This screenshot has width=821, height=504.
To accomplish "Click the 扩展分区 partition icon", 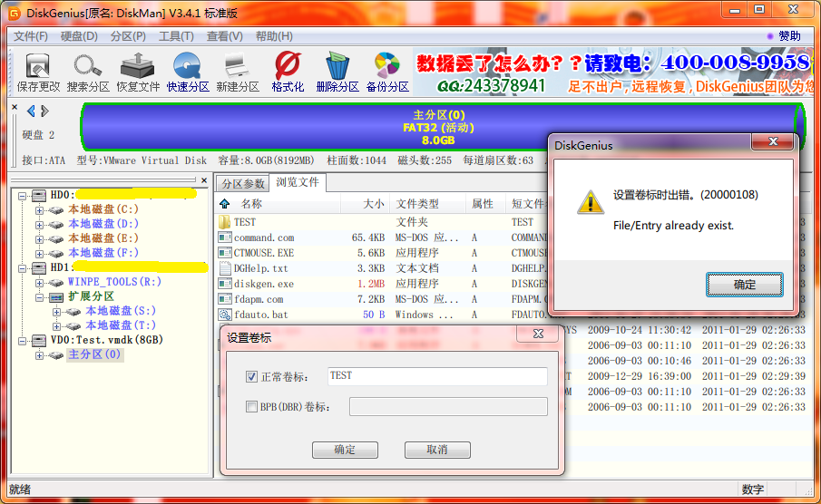I will (x=56, y=297).
